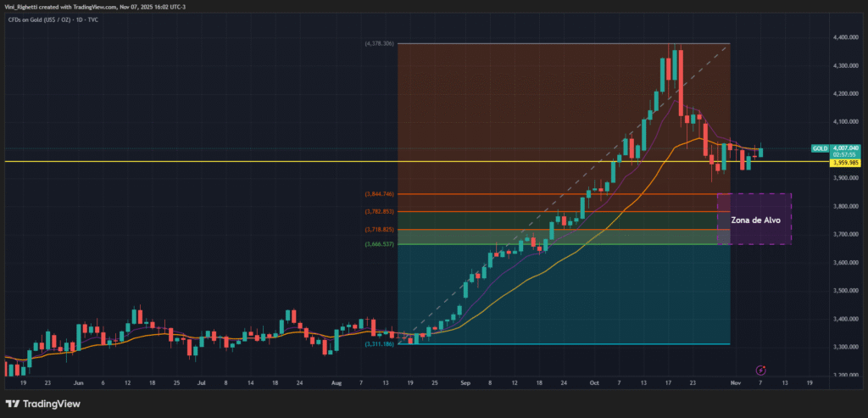Click the header text 'Vini_Righetti created with TradingView.com'

click(x=61, y=6)
